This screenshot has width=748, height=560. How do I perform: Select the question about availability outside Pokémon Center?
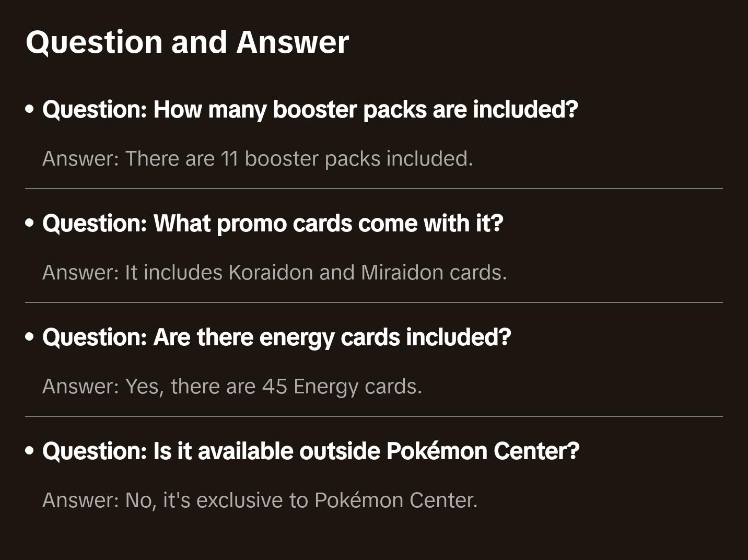[x=311, y=451]
